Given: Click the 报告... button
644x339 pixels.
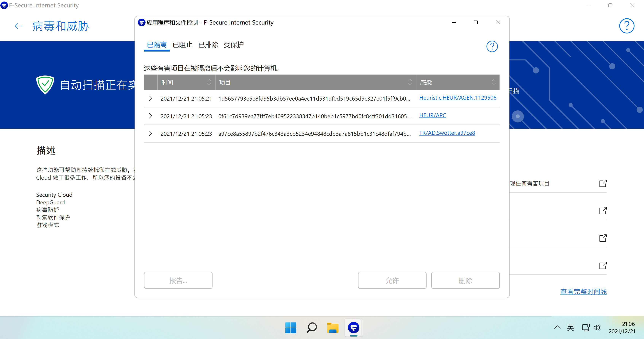Looking at the screenshot, I should pyautogui.click(x=178, y=280).
